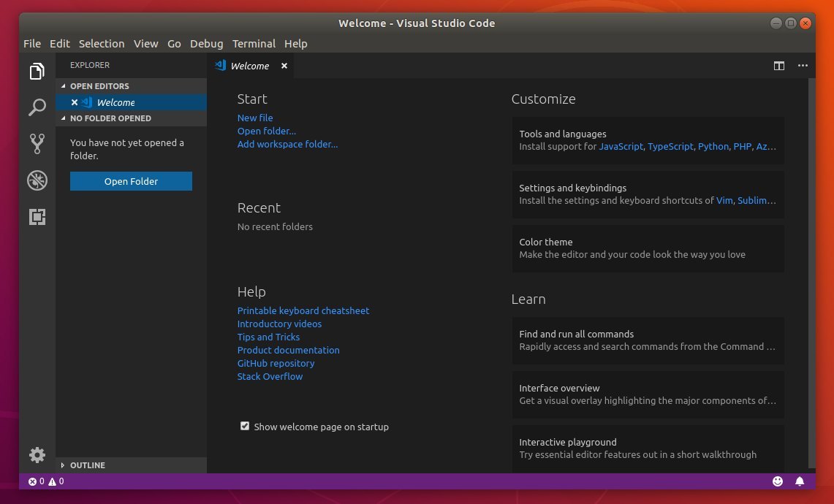Open the Terminal menu

pos(254,44)
